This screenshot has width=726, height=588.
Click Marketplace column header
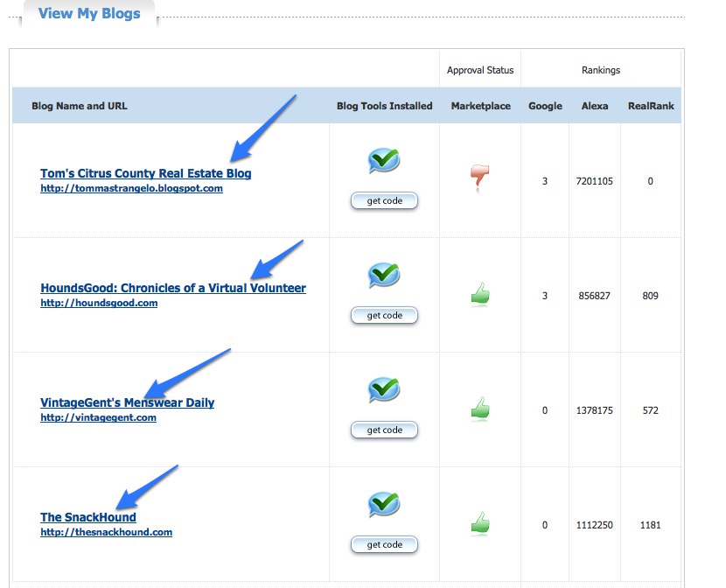480,106
